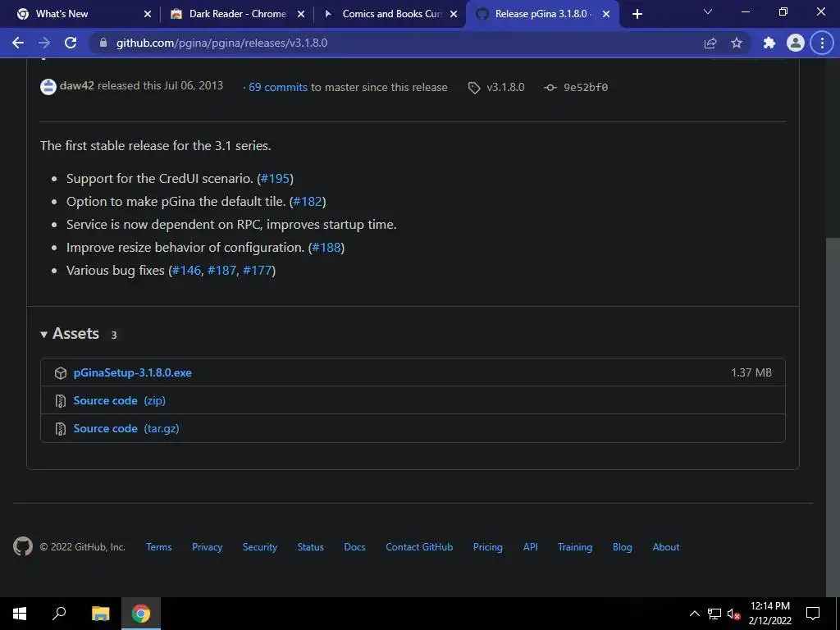This screenshot has height=630, width=840.
Task: Open Windows Start menu
Action: pyautogui.click(x=20, y=614)
